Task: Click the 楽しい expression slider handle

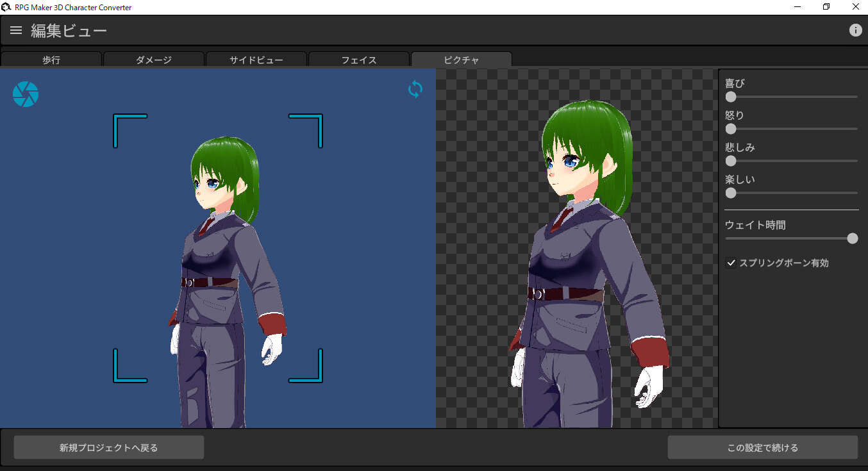Action: [731, 193]
